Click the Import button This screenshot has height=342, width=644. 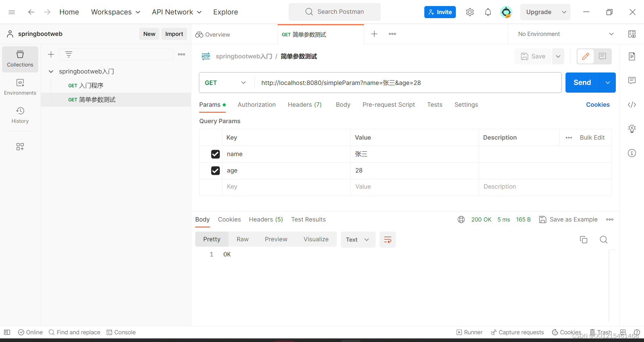(174, 34)
